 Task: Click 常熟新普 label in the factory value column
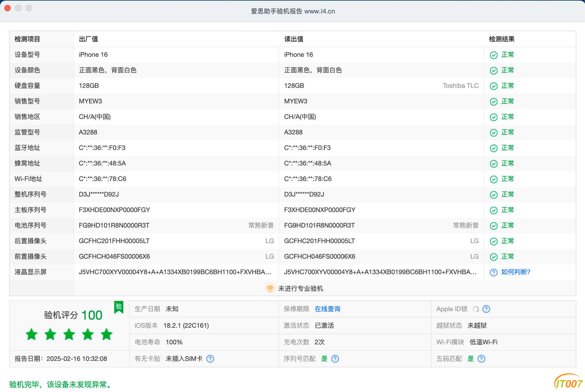[x=261, y=225]
